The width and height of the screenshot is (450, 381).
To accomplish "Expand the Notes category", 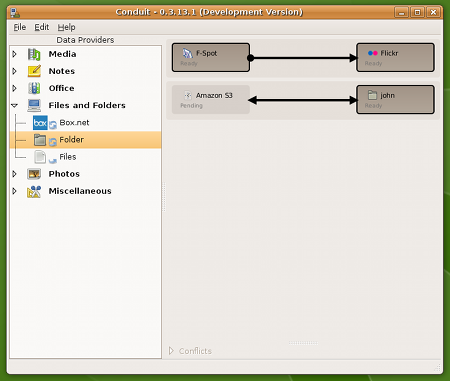I will (x=14, y=71).
